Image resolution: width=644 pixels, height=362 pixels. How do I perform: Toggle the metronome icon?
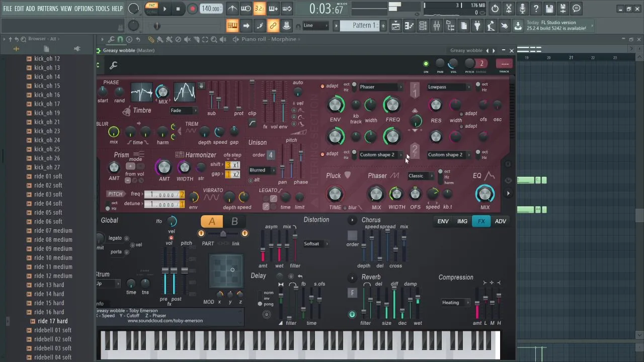[x=232, y=9]
